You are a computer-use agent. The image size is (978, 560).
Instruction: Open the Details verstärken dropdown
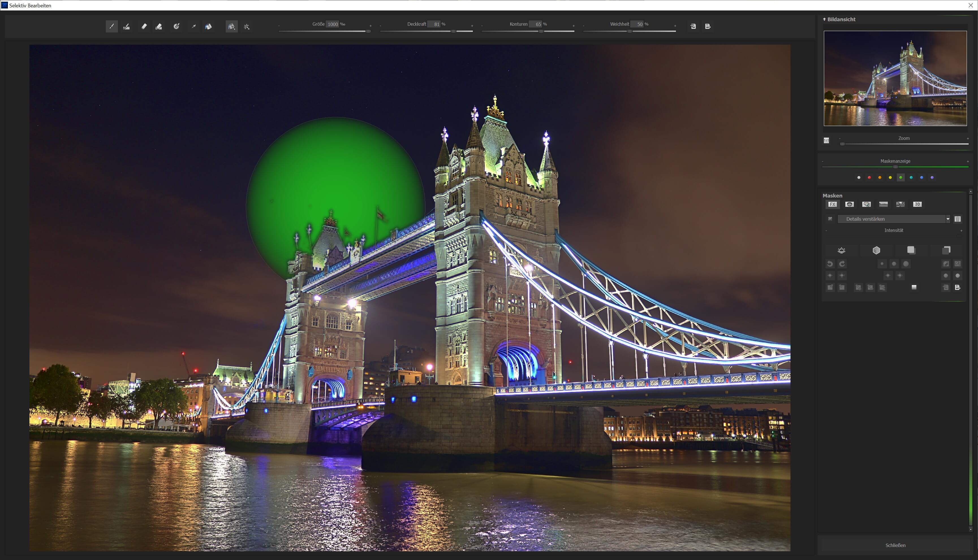947,219
